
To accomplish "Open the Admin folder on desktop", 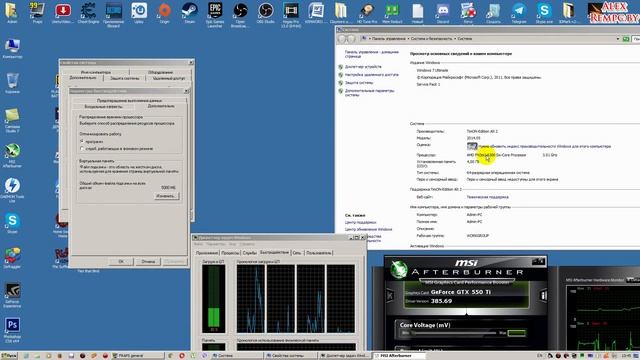I will (x=12, y=12).
